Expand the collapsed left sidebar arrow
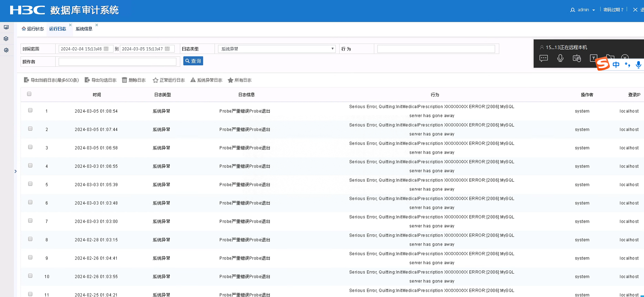Viewport: 644px width, 297px height. point(15,171)
